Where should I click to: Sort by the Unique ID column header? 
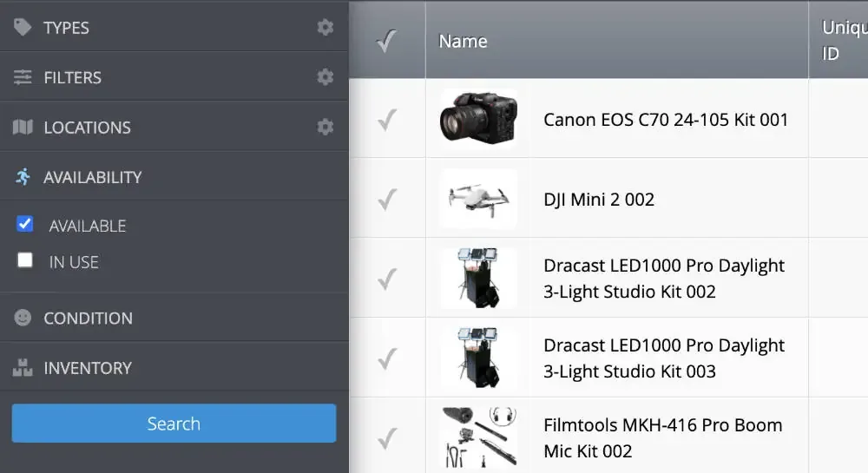click(x=838, y=41)
